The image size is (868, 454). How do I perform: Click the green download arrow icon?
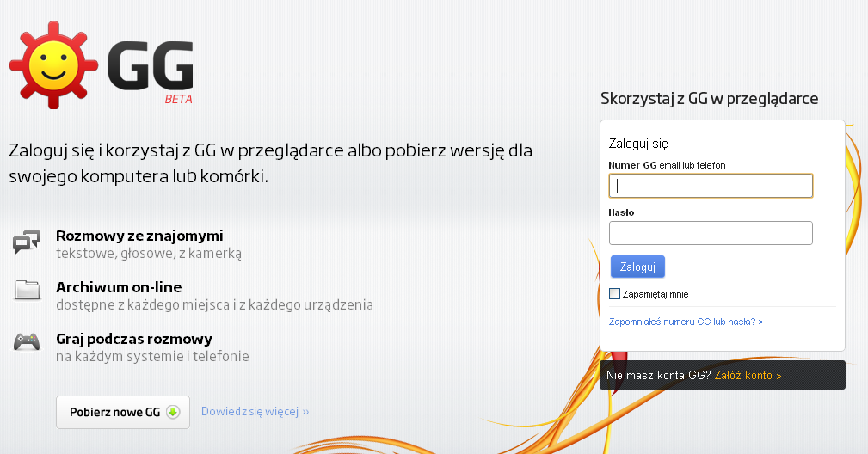click(x=173, y=412)
